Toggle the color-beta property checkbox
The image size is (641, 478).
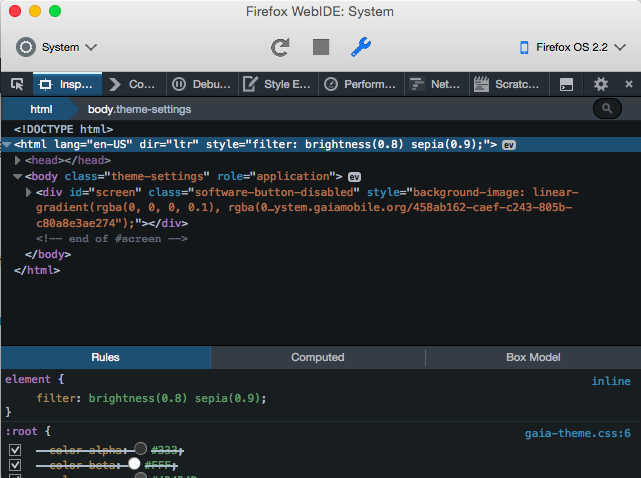[15, 465]
